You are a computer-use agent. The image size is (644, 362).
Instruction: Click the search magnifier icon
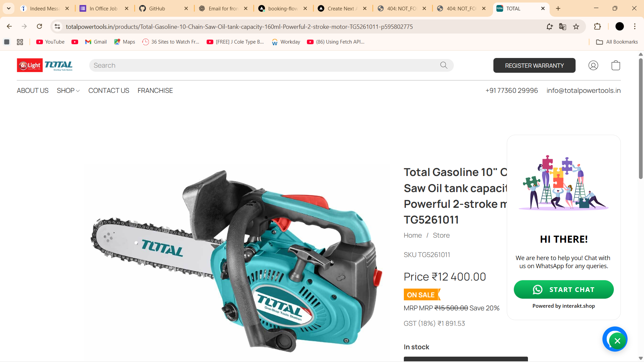[x=444, y=65]
